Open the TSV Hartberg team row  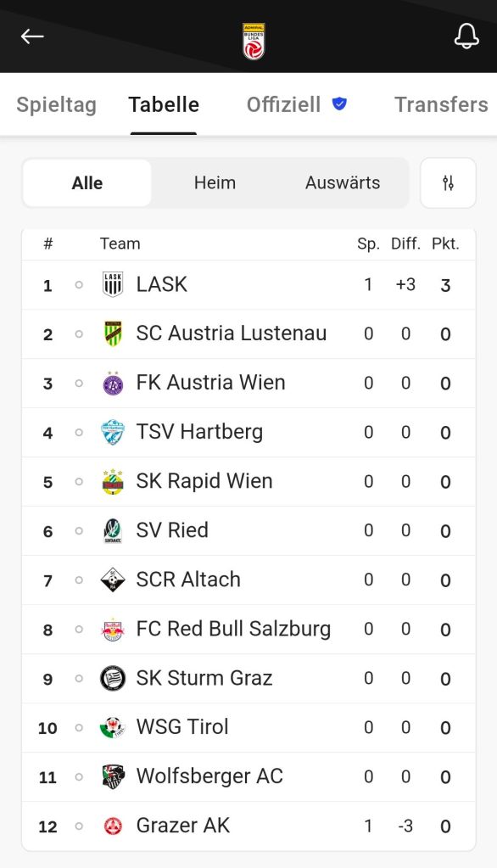(248, 433)
